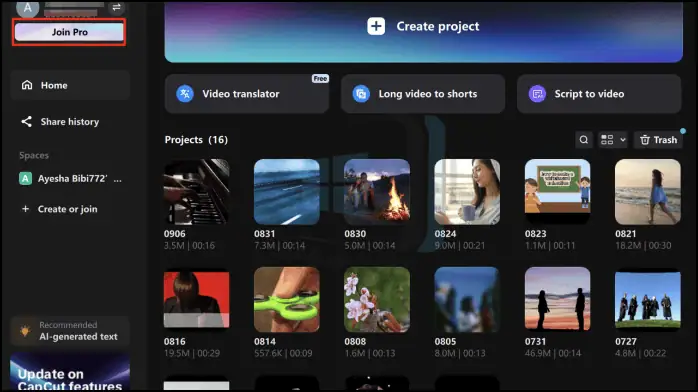Viewport: 698px width, 392px height.
Task: Click the Home house icon
Action: pyautogui.click(x=27, y=85)
